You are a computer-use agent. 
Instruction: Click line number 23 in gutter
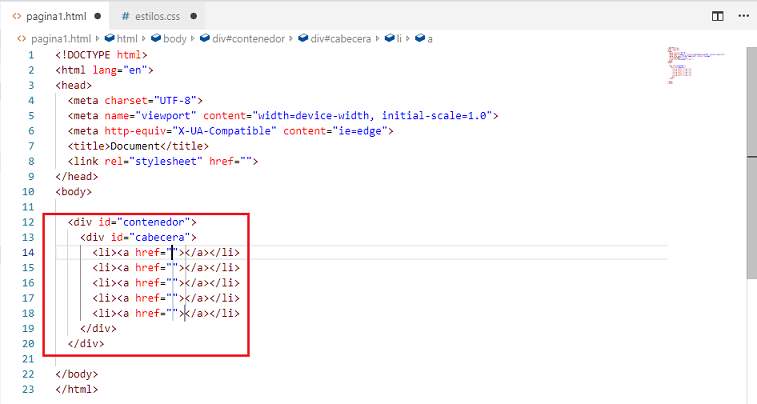28,389
